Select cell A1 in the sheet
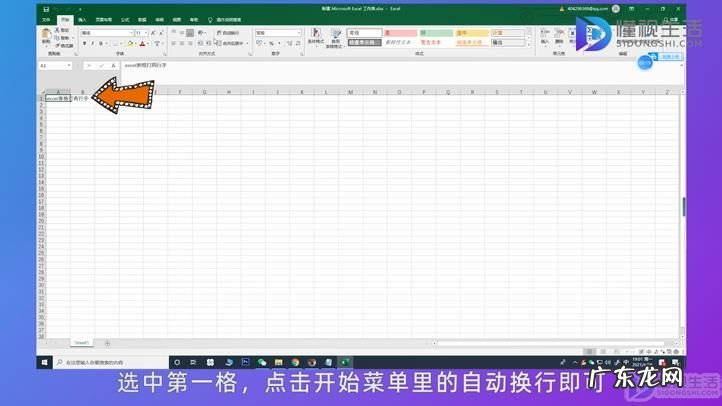722x406 pixels. coord(58,99)
